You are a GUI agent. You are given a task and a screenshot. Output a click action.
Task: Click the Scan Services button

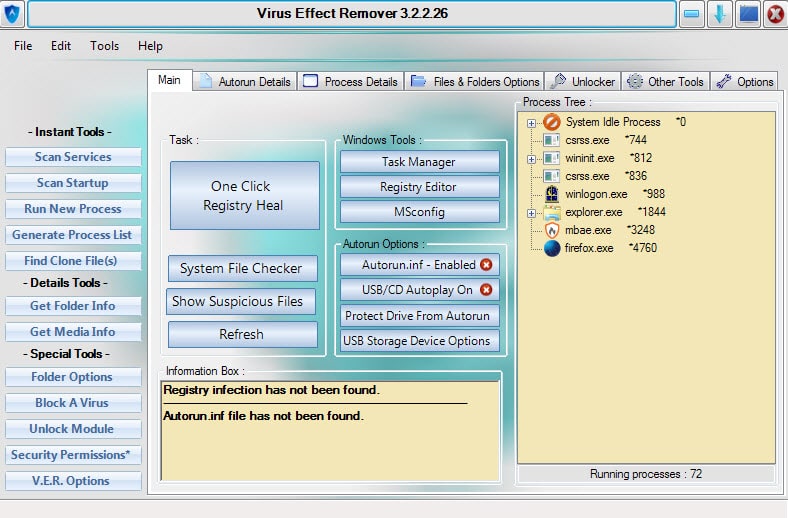tap(73, 157)
